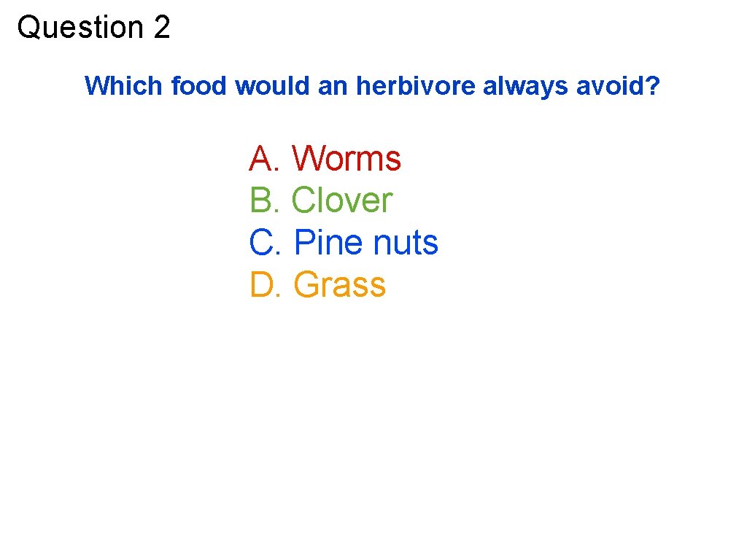Select answer B. Clover
This screenshot has height=560, width=747.
[x=321, y=200]
